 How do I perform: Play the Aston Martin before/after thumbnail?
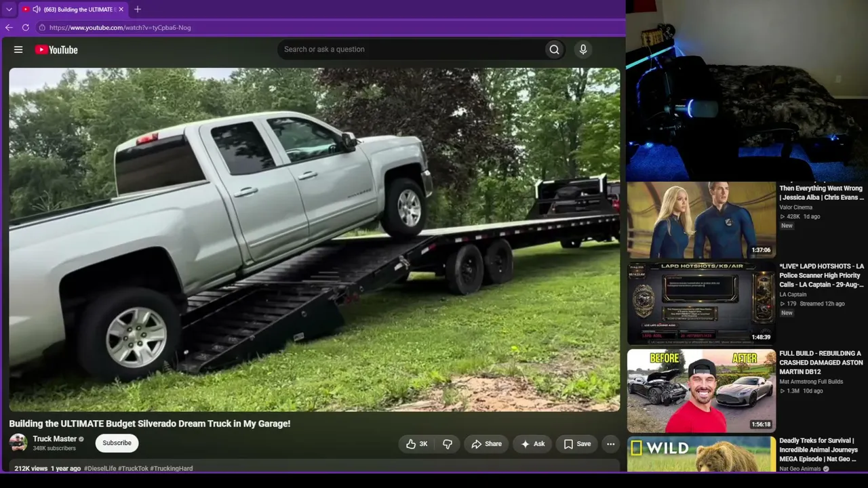click(x=701, y=390)
